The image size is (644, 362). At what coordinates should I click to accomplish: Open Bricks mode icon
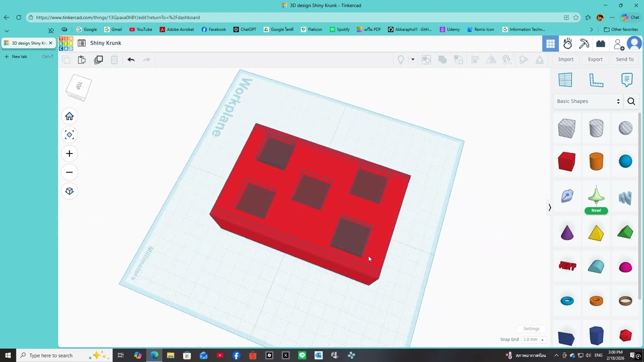coord(601,44)
